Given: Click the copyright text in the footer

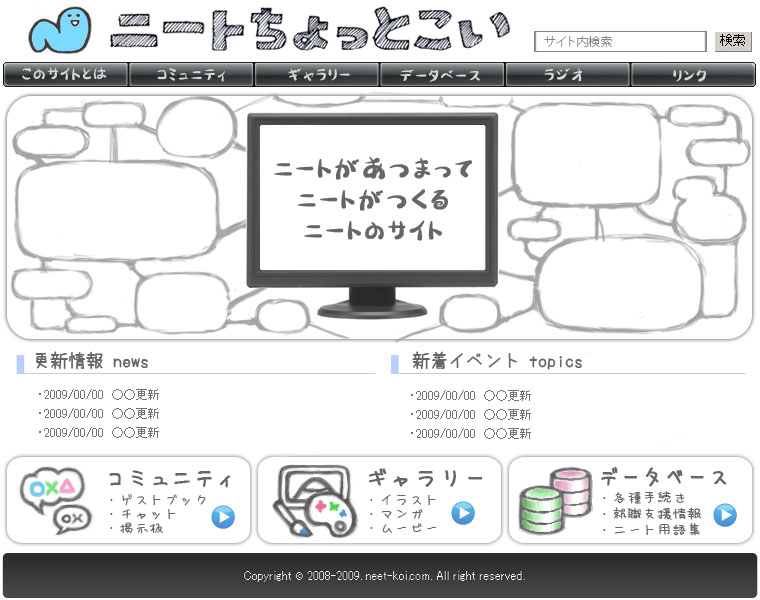Looking at the screenshot, I should coord(384,576).
